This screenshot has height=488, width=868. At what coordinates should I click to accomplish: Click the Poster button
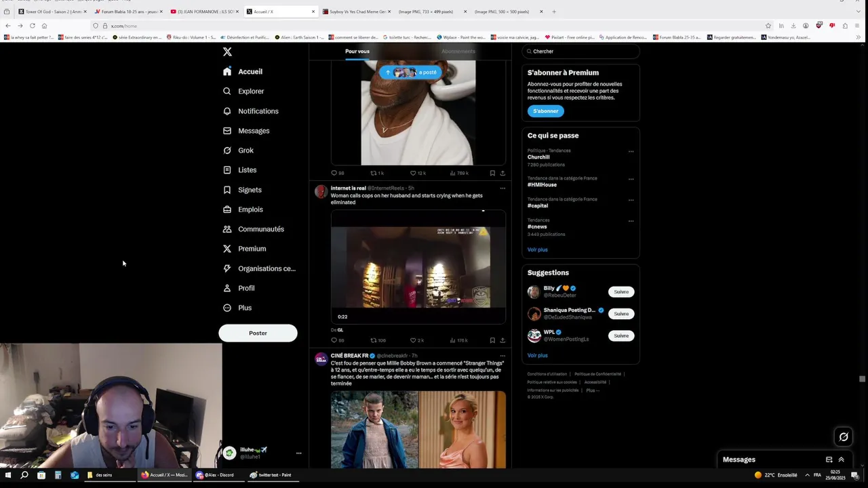pos(258,333)
